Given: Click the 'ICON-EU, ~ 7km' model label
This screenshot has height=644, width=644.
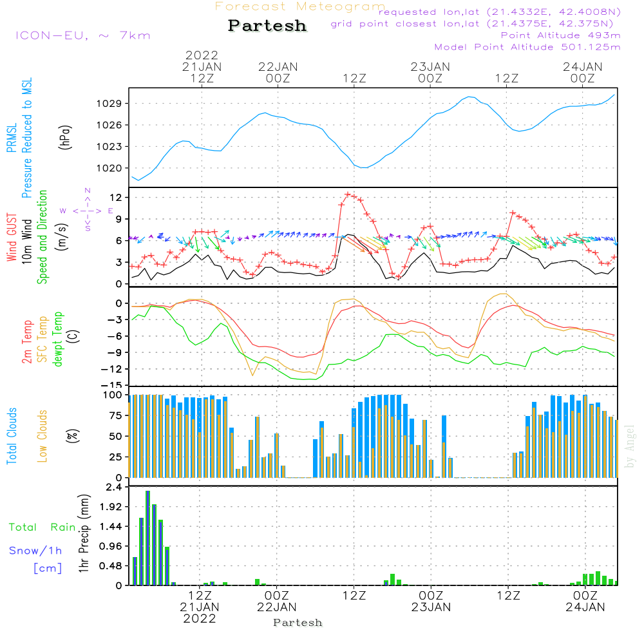Looking at the screenshot, I should point(82,35).
